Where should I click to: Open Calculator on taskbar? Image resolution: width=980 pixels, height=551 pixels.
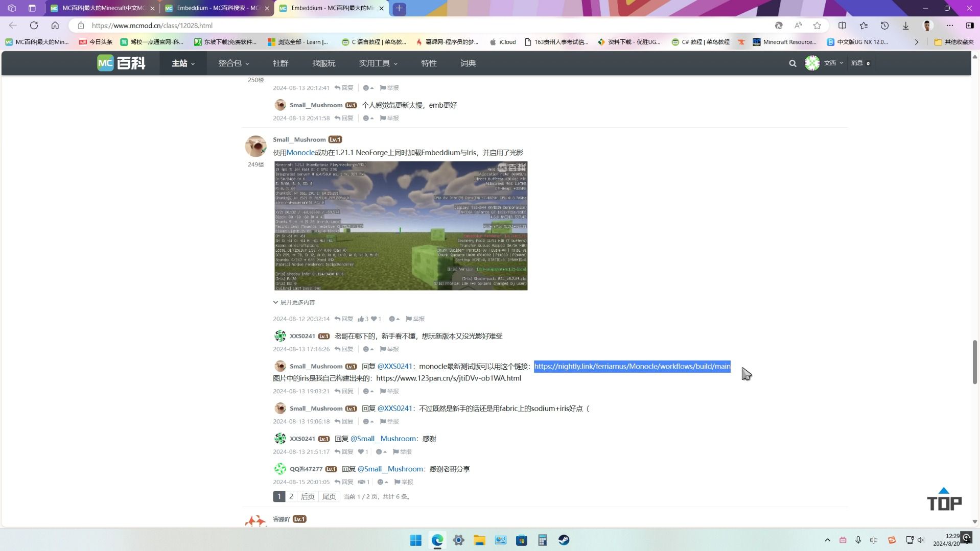click(543, 540)
